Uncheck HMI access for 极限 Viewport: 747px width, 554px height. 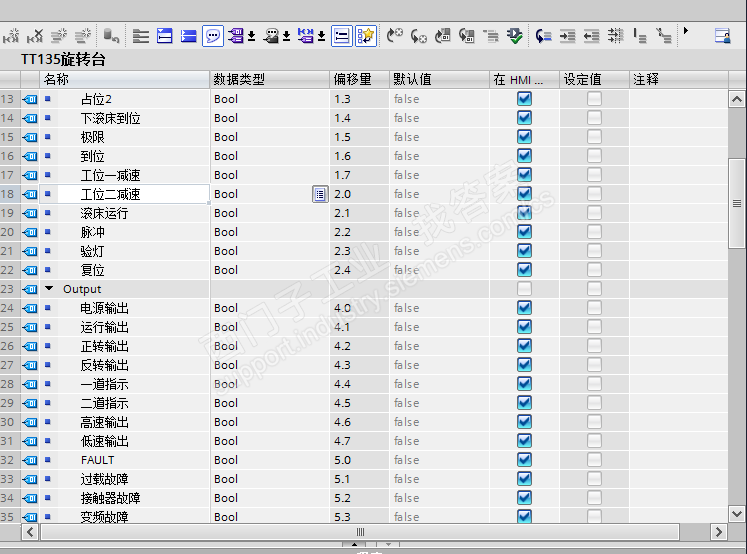(x=525, y=137)
